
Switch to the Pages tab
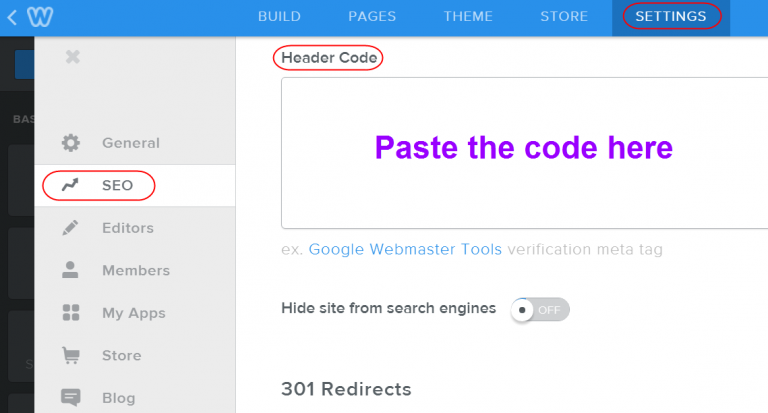click(372, 17)
